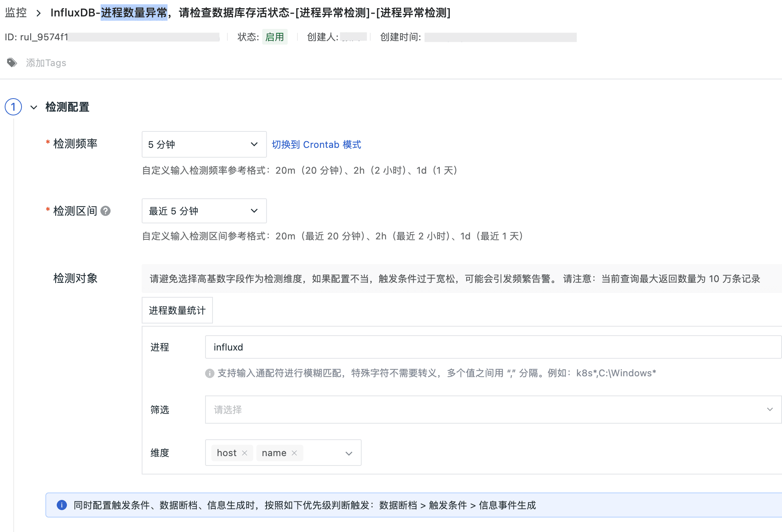
Task: Click 切换到 Crontab 模式 link
Action: tap(316, 145)
